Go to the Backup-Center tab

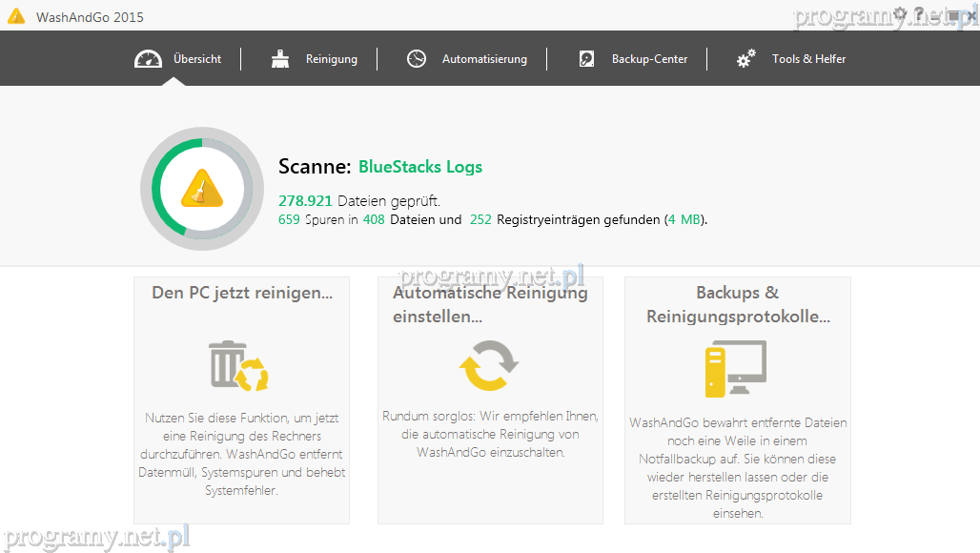[x=649, y=59]
